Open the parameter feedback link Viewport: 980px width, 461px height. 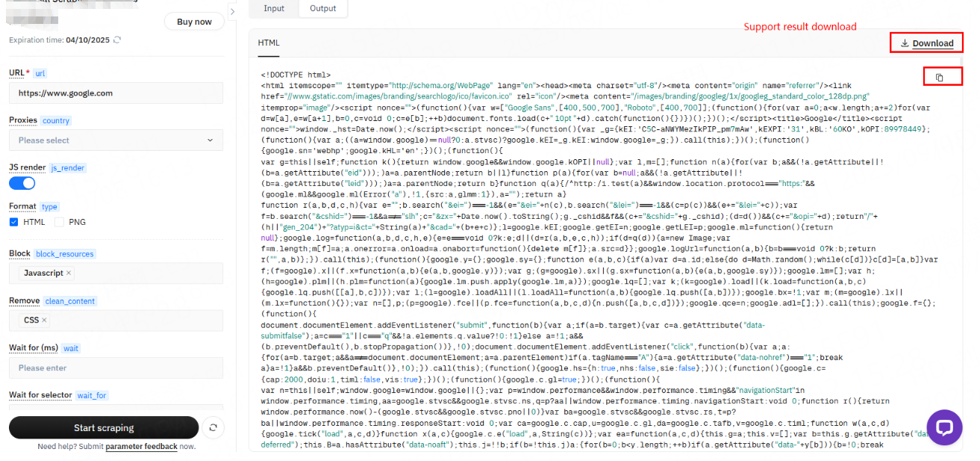click(x=141, y=447)
